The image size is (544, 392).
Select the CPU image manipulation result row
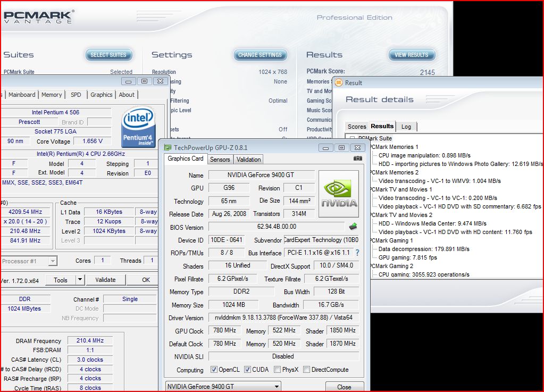click(424, 155)
